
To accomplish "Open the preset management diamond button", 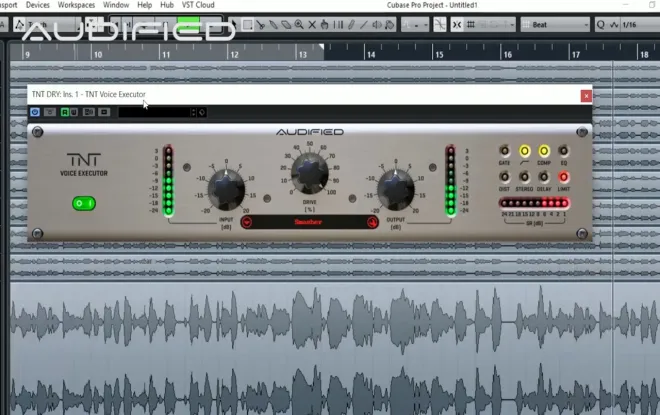I will (x=202, y=112).
